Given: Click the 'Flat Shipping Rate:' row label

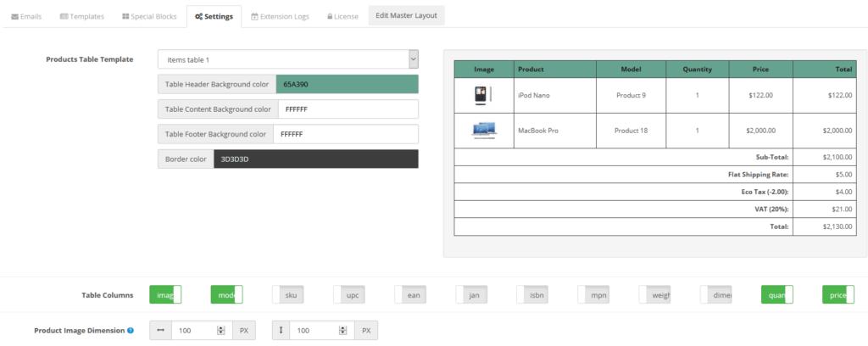Looking at the screenshot, I should coord(759,175).
